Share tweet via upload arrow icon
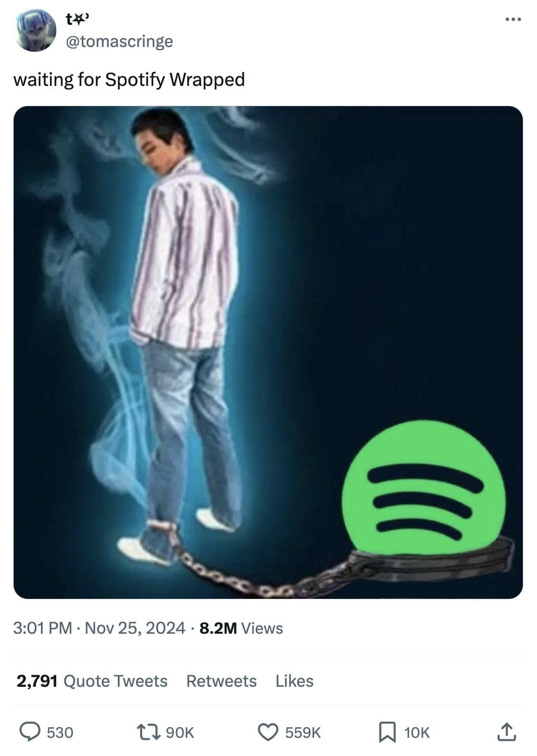The width and height of the screenshot is (537, 756). coord(507,732)
